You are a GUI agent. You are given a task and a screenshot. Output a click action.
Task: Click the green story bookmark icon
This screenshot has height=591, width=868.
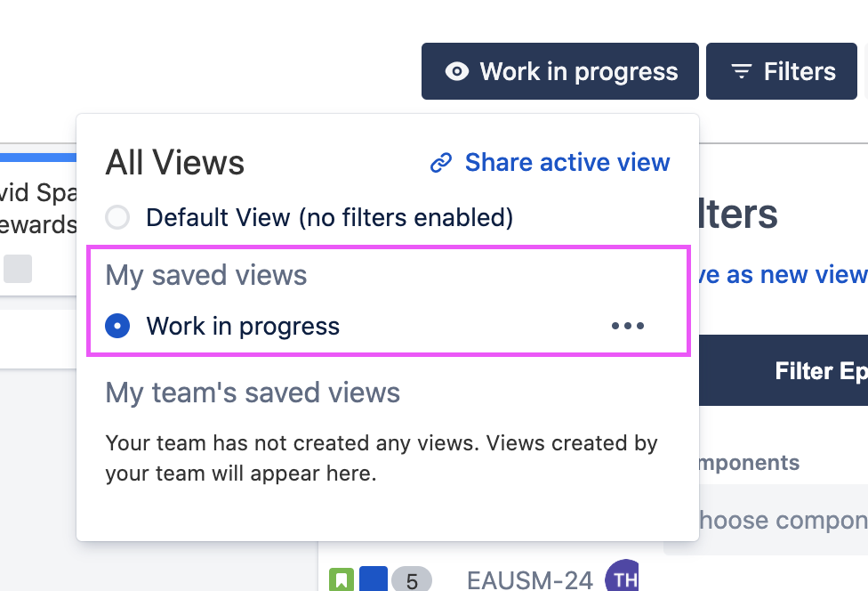click(342, 580)
